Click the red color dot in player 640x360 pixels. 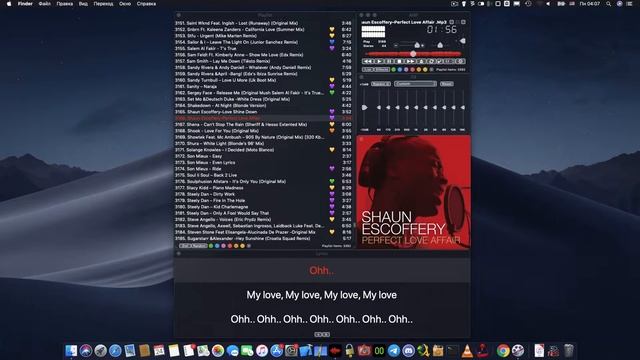click(x=413, y=69)
